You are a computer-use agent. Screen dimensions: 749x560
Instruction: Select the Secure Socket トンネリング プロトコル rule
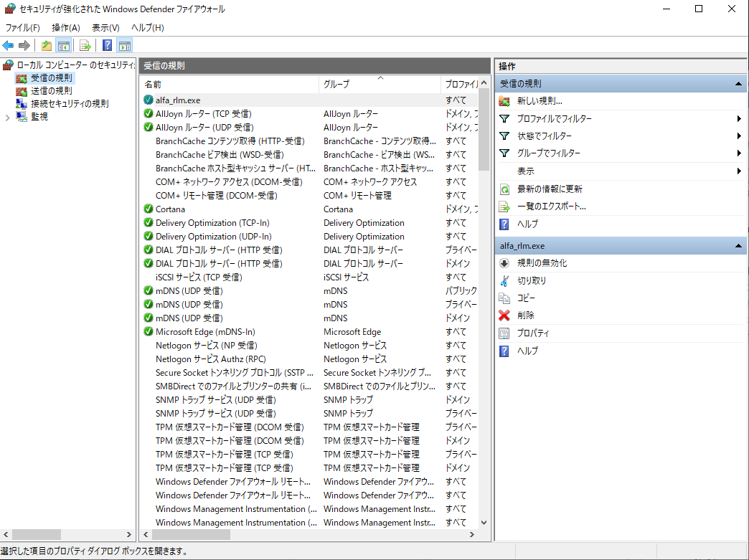pyautogui.click(x=310, y=373)
